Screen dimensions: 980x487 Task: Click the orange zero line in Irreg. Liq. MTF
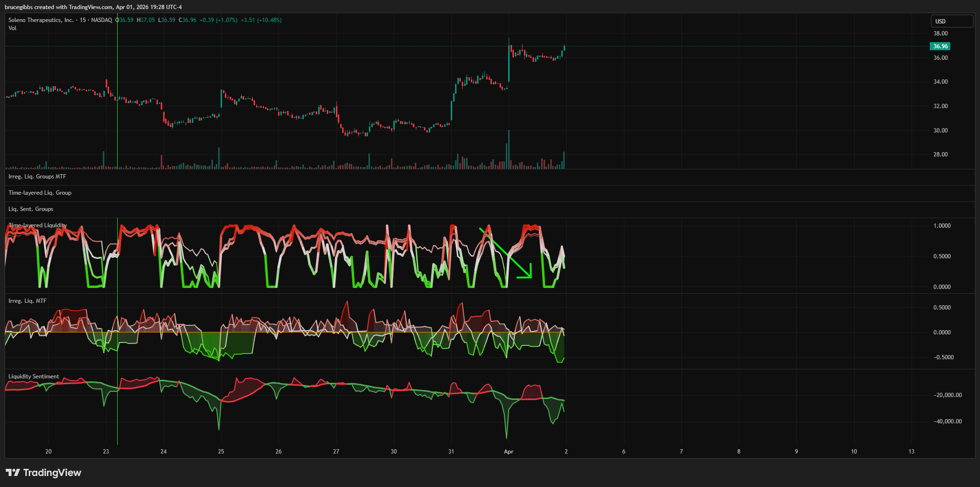coord(287,332)
